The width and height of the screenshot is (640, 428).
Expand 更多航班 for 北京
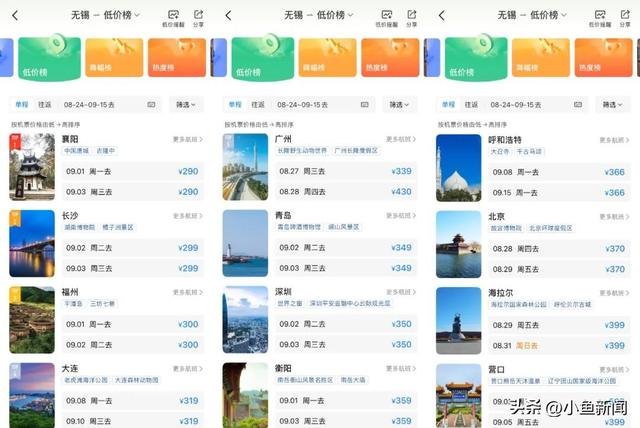(614, 216)
